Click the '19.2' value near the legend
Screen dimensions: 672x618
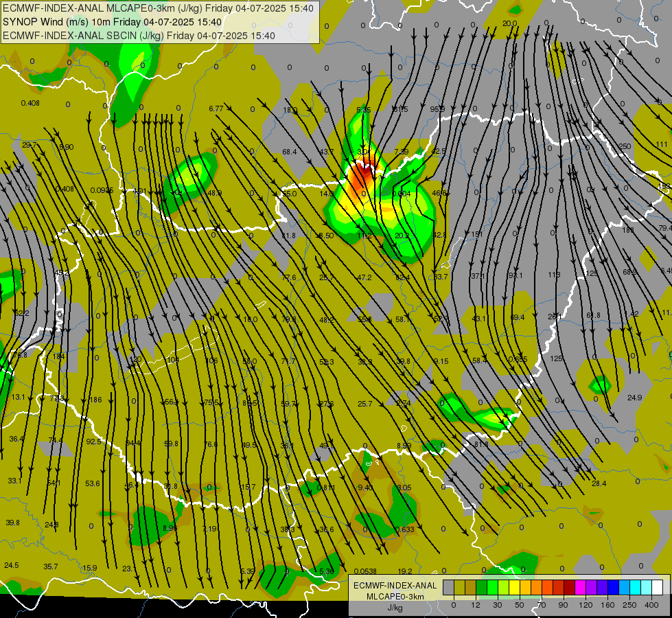click(x=405, y=571)
